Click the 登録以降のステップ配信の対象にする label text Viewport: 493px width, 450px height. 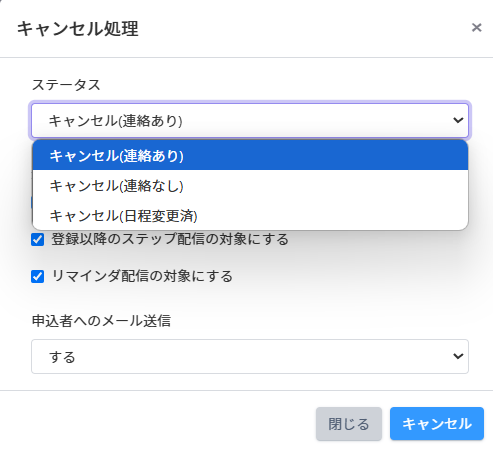click(x=170, y=239)
